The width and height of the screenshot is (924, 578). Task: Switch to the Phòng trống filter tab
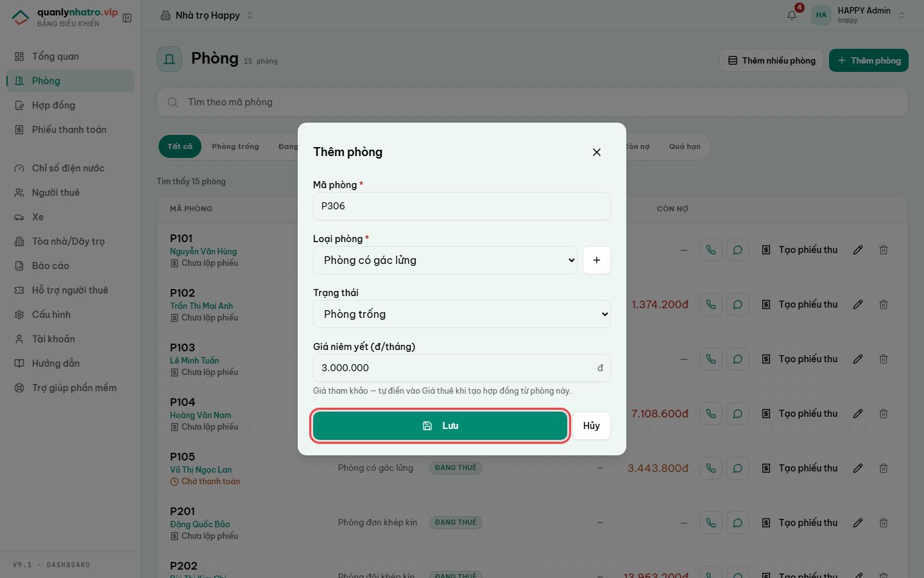235,146
